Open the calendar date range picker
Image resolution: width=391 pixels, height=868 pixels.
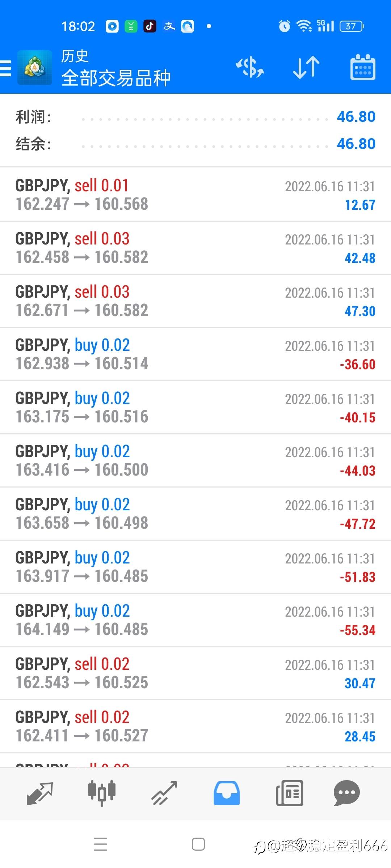[362, 68]
